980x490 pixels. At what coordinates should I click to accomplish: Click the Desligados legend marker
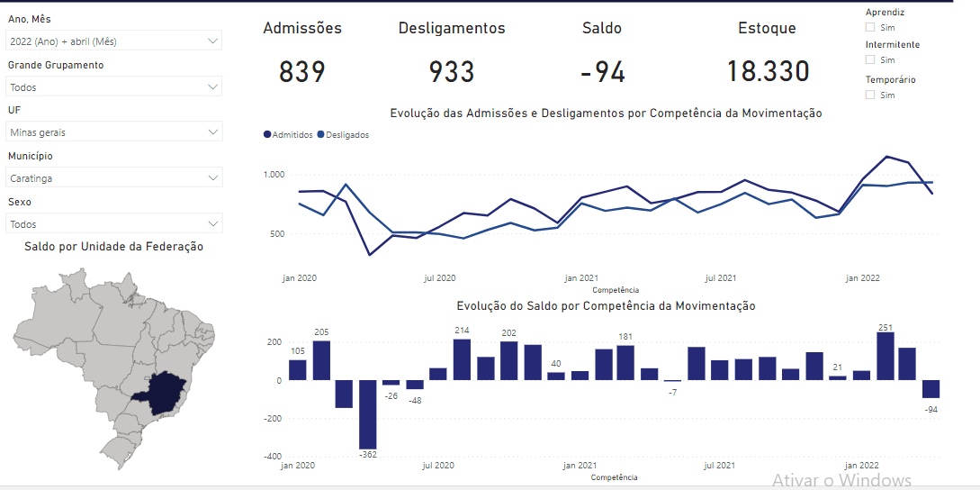point(321,135)
